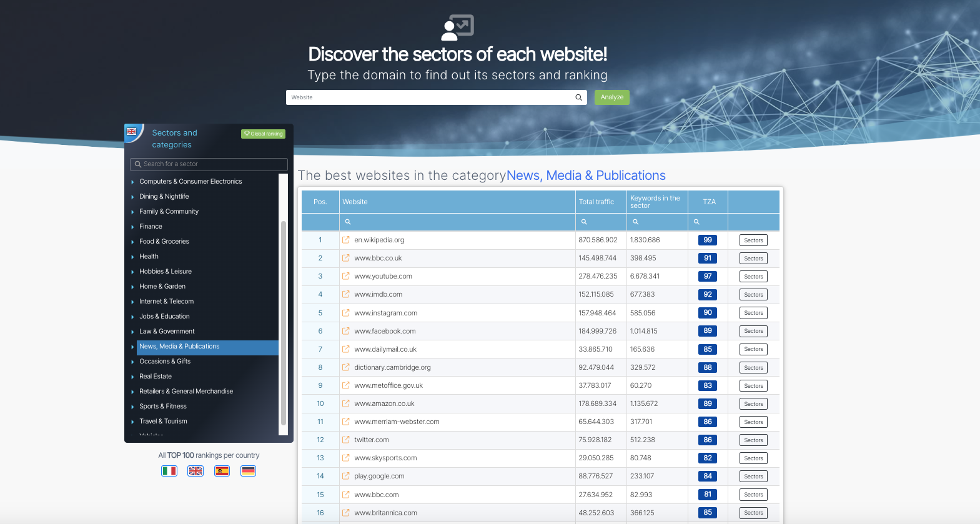Click the traffic value 178.689.334
The image size is (980, 524).
[x=597, y=403]
